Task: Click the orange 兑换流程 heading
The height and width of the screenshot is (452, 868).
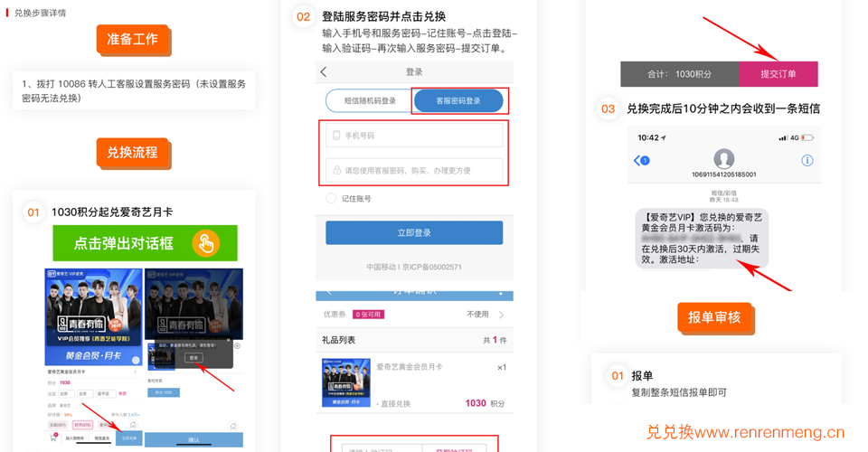Action: tap(132, 152)
